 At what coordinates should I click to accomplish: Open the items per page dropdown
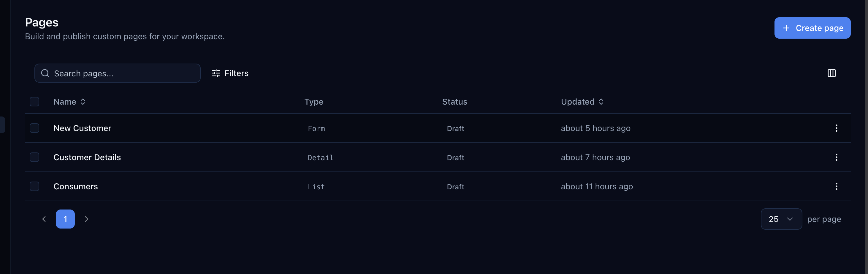point(781,219)
